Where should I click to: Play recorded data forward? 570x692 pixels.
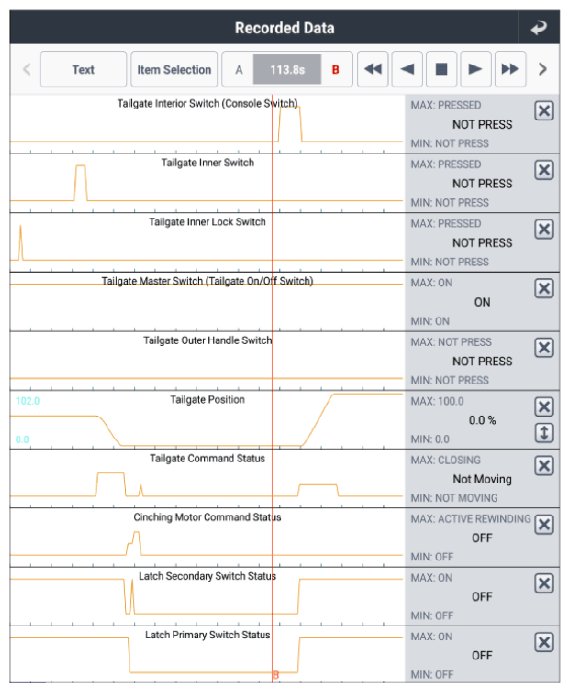point(476,69)
